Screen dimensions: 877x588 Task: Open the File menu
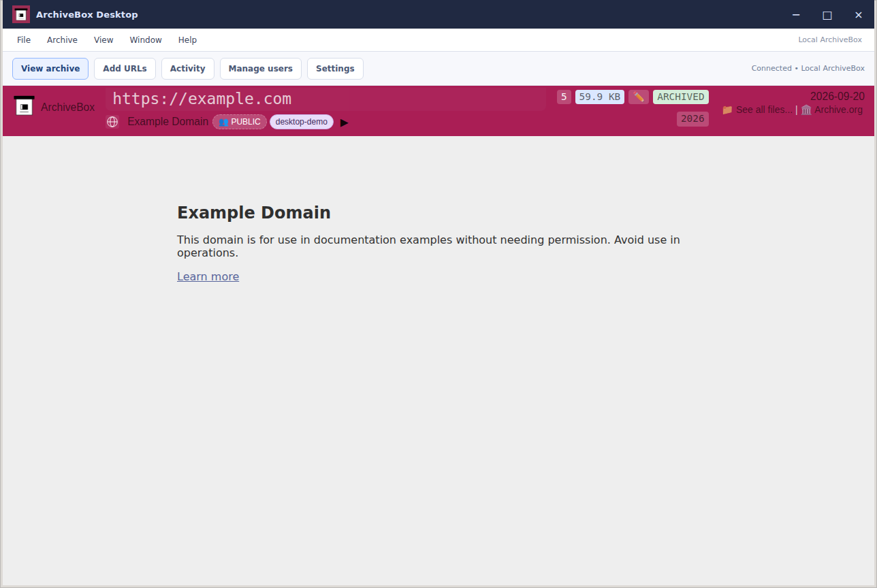click(x=24, y=40)
